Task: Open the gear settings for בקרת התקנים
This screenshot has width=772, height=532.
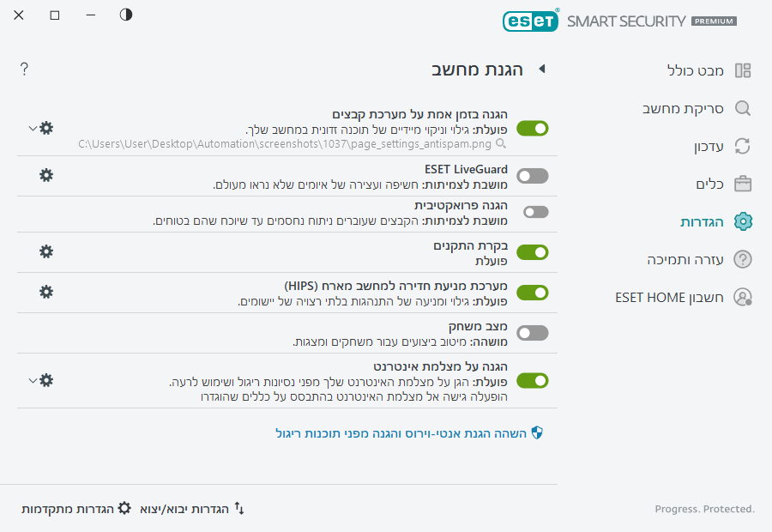Action: [x=46, y=251]
